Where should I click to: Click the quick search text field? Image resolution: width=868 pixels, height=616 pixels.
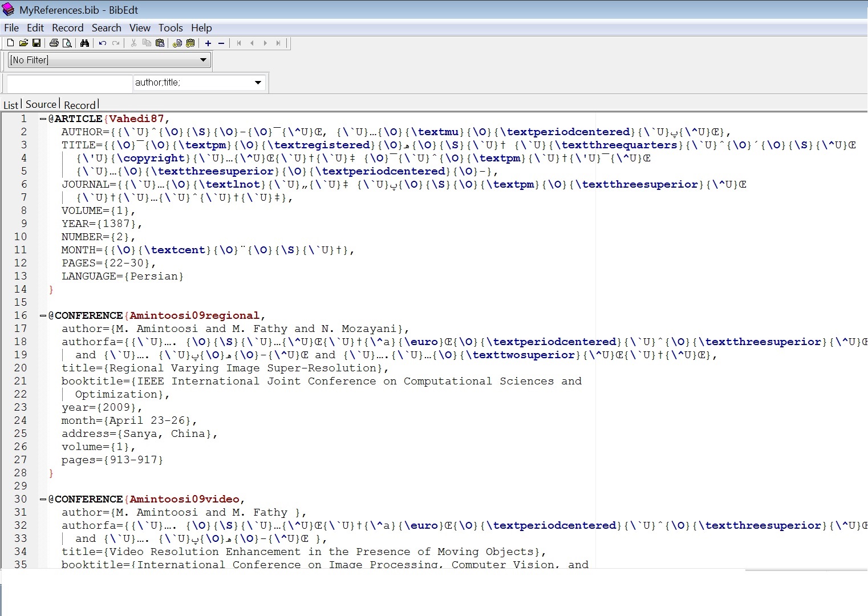(x=69, y=83)
